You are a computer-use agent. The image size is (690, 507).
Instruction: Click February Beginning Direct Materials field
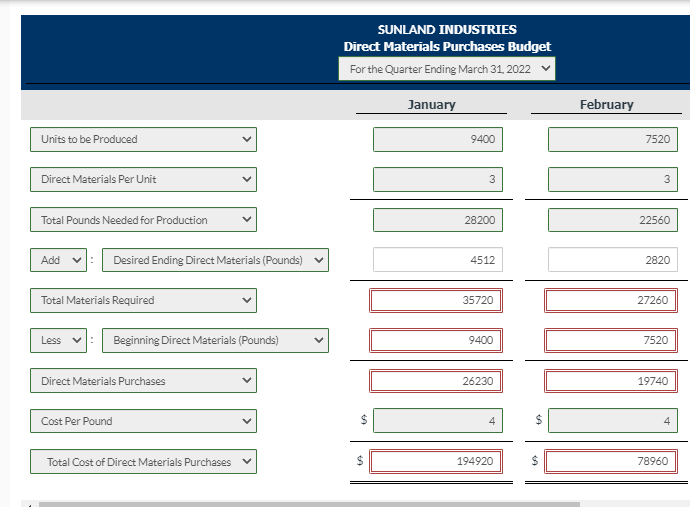pyautogui.click(x=611, y=340)
